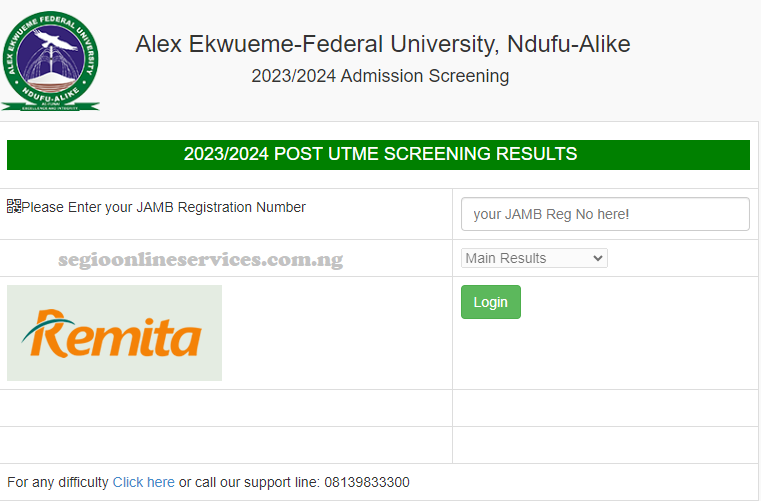The image size is (761, 501).
Task: Click the empty cell directly below Remita logo
Action: [228, 408]
